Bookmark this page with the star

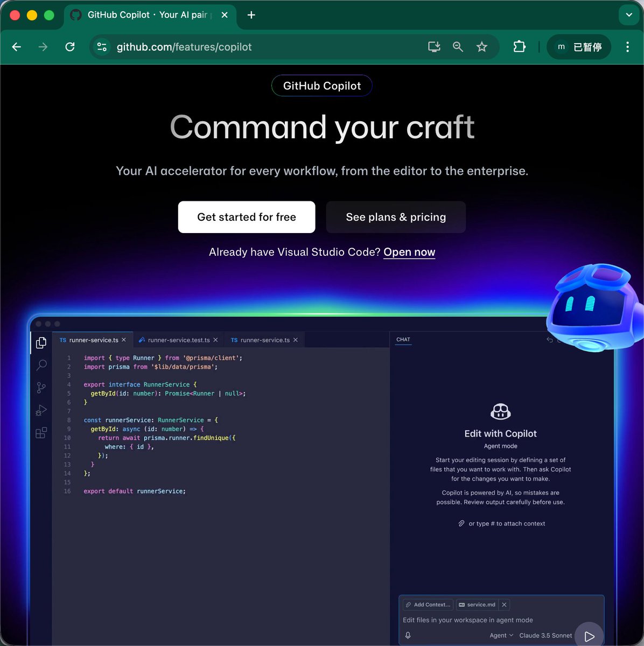(482, 47)
